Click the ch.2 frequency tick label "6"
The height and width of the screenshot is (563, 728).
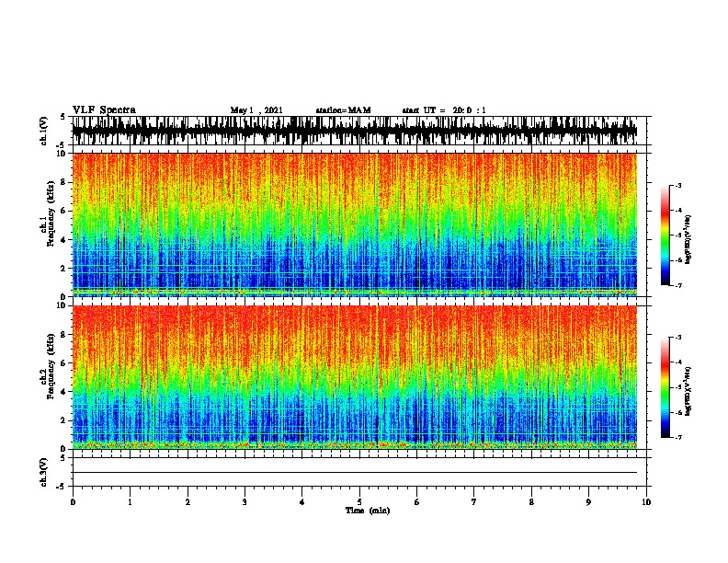(x=63, y=363)
